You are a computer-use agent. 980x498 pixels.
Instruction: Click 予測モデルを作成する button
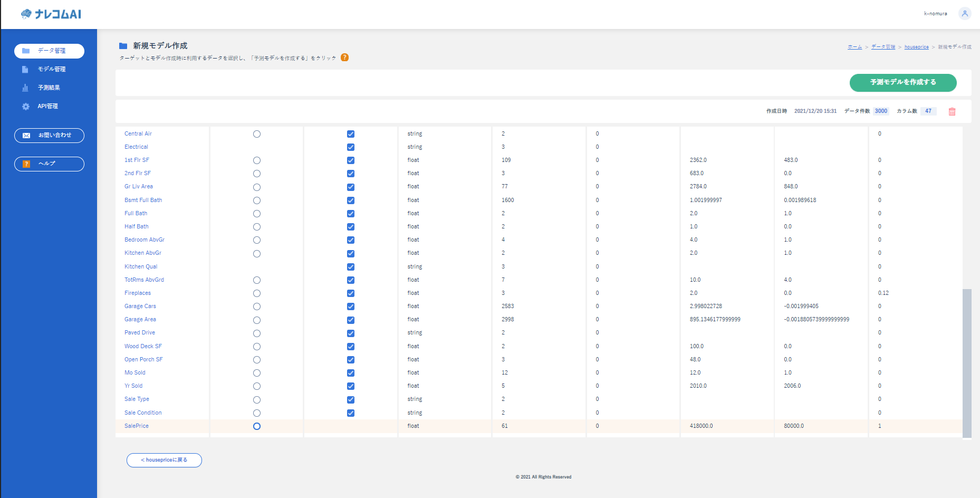point(903,82)
